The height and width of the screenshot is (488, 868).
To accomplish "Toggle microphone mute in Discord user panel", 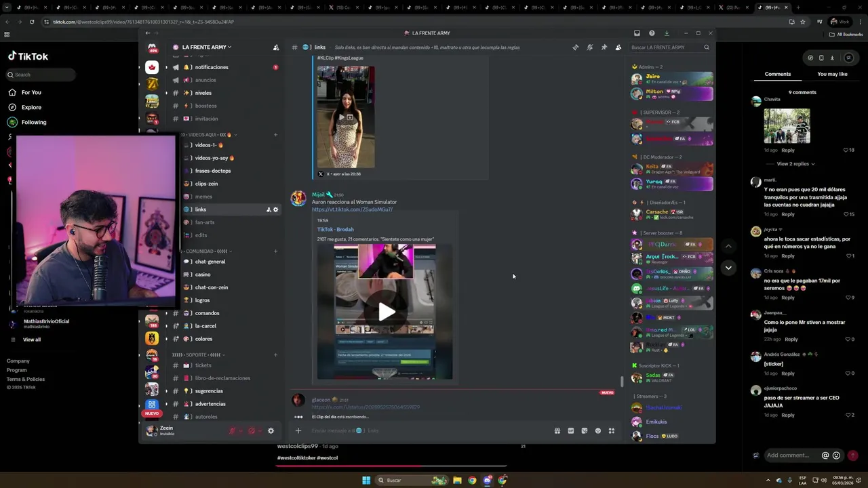I will 233,430.
